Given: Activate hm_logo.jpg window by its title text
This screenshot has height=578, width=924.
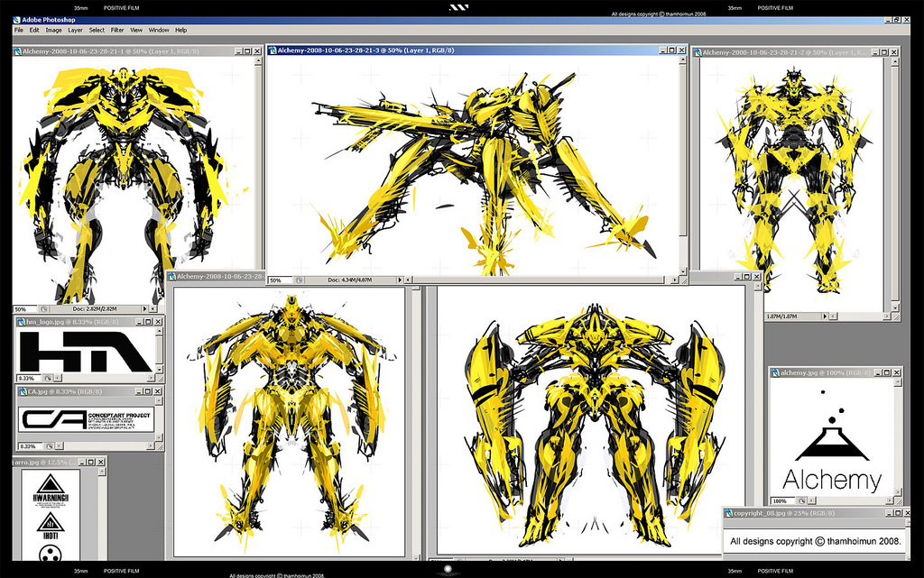Looking at the screenshot, I should coord(72,322).
